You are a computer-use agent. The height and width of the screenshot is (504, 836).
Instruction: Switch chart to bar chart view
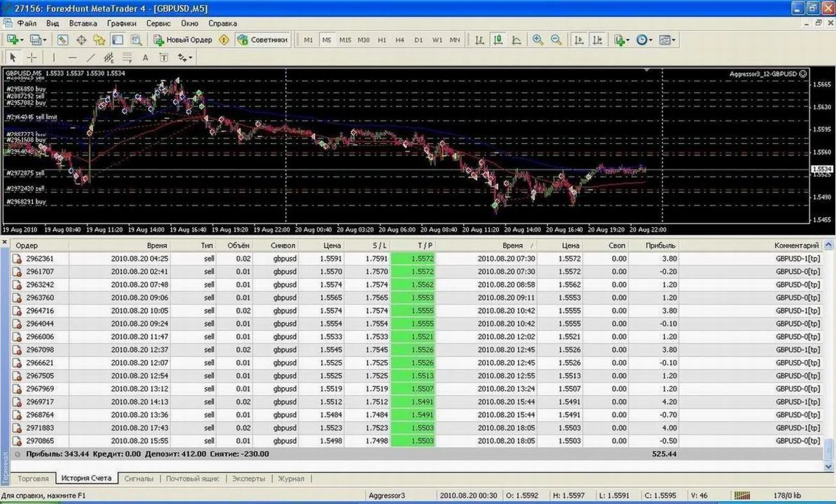[x=479, y=40]
